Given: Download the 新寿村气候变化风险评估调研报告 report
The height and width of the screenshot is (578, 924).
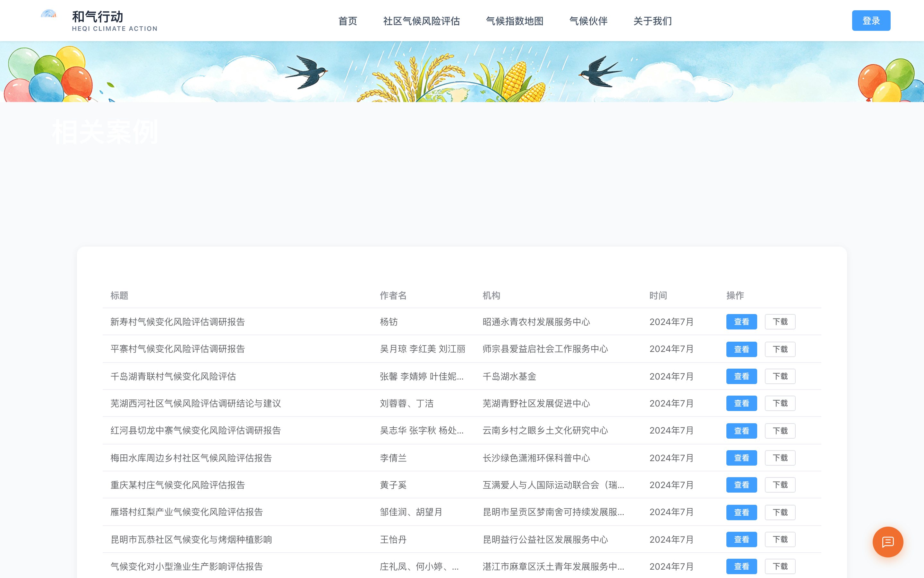Looking at the screenshot, I should 780,322.
